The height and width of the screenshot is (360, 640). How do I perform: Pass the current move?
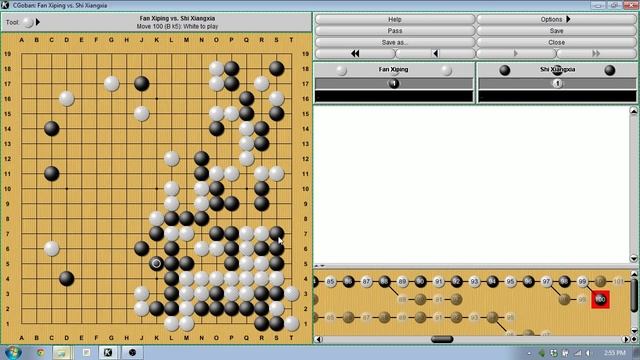tap(395, 31)
